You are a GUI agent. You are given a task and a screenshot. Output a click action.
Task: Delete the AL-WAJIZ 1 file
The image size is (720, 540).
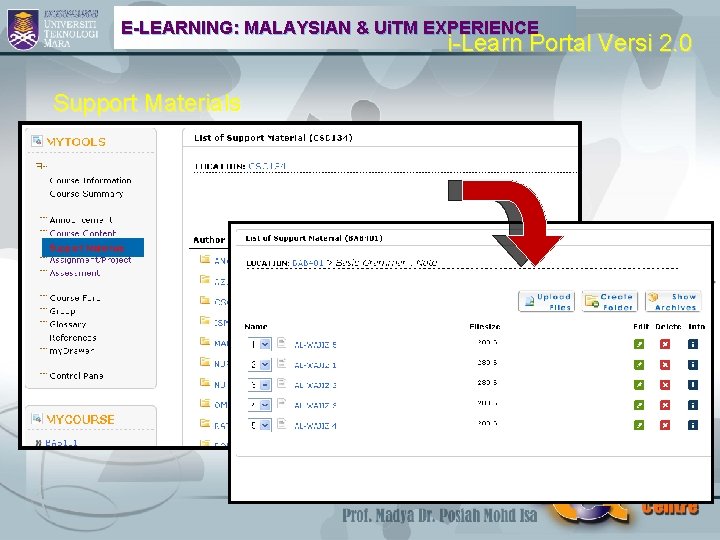664,365
